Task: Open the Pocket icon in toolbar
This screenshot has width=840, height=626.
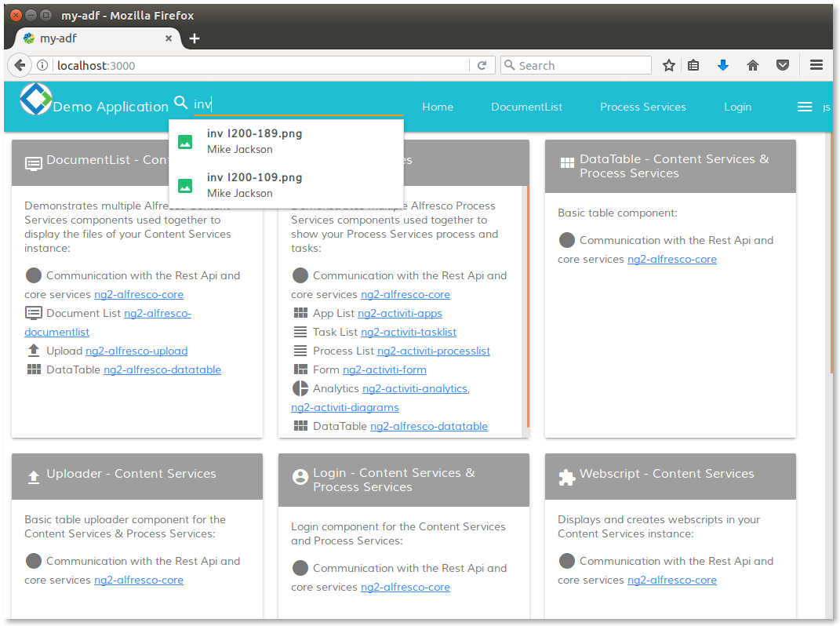Action: [783, 66]
